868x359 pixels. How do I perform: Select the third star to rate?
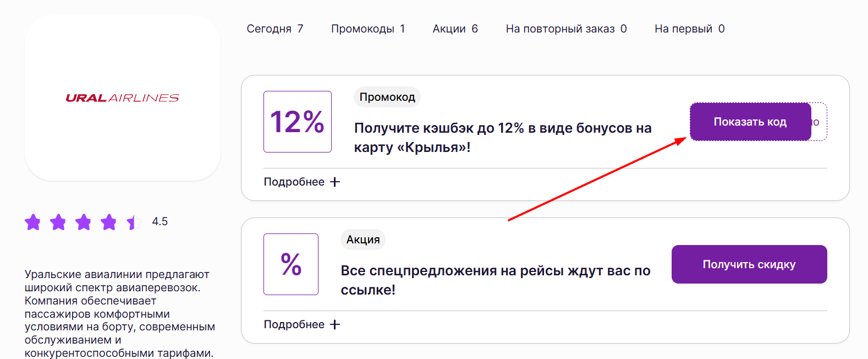tap(83, 222)
